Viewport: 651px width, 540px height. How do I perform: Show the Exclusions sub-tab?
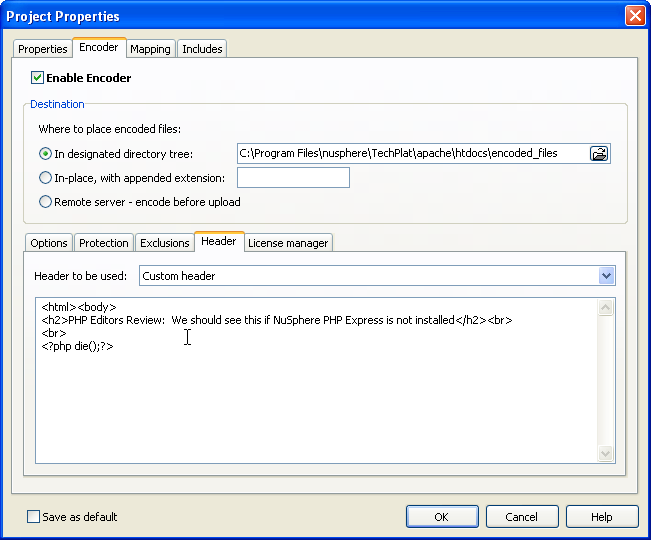coord(164,243)
